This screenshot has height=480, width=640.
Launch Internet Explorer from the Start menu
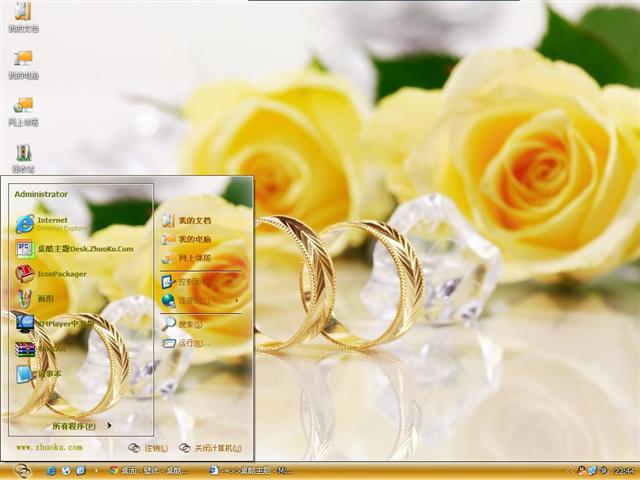51,224
